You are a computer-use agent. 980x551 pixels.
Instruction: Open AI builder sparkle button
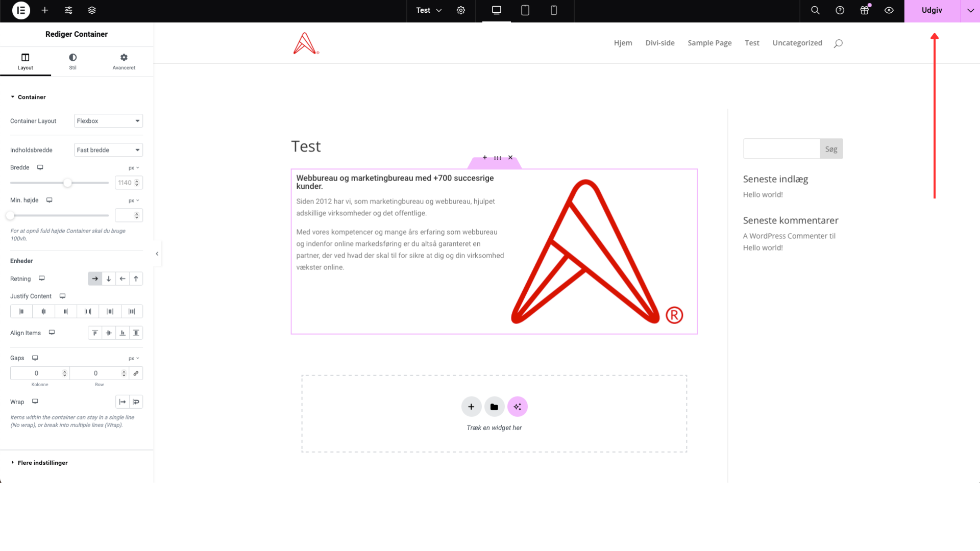(x=517, y=407)
